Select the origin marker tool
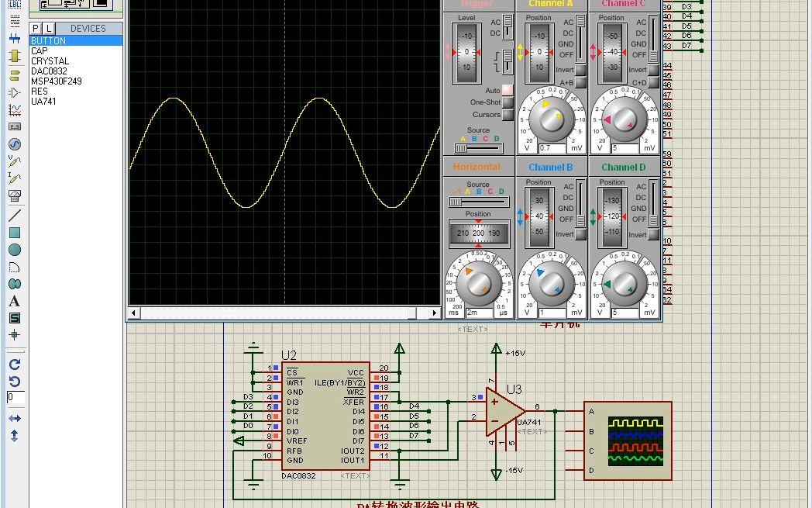 [x=15, y=335]
